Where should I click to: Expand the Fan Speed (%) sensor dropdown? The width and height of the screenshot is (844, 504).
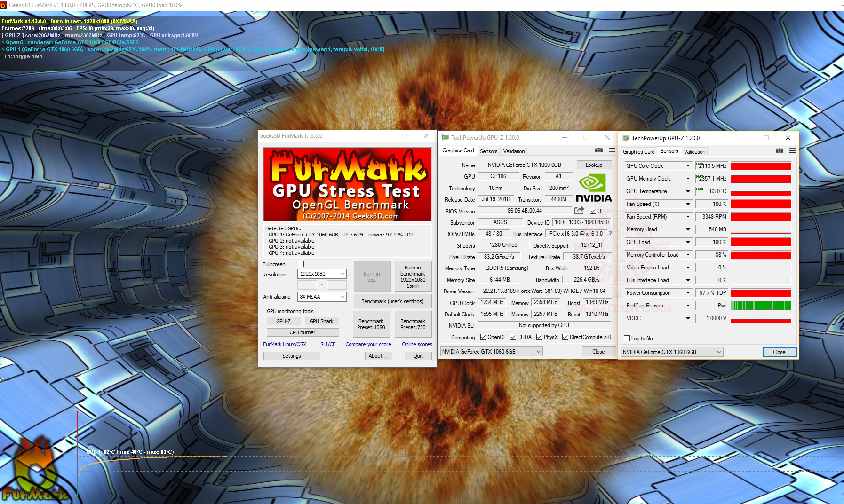688,204
